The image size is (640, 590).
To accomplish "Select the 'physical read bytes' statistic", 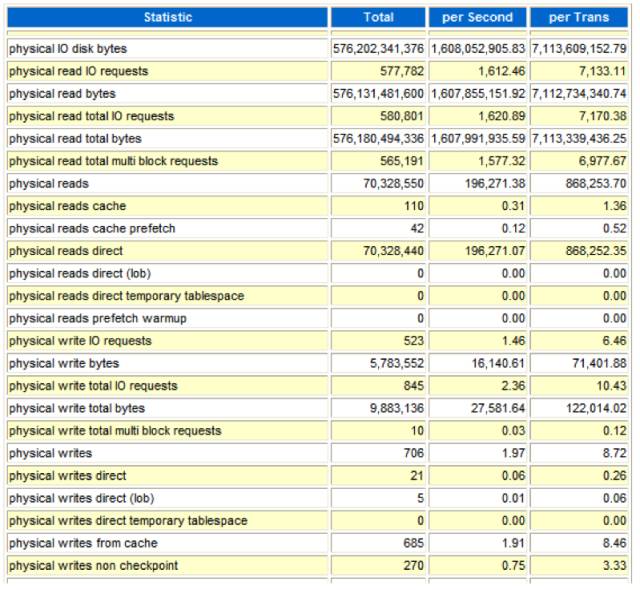I will point(62,94).
